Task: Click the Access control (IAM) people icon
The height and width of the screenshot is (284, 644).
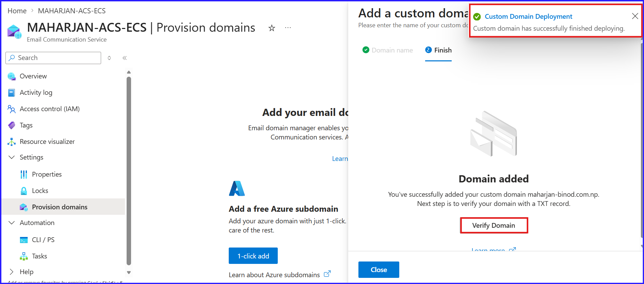Action: [12, 109]
